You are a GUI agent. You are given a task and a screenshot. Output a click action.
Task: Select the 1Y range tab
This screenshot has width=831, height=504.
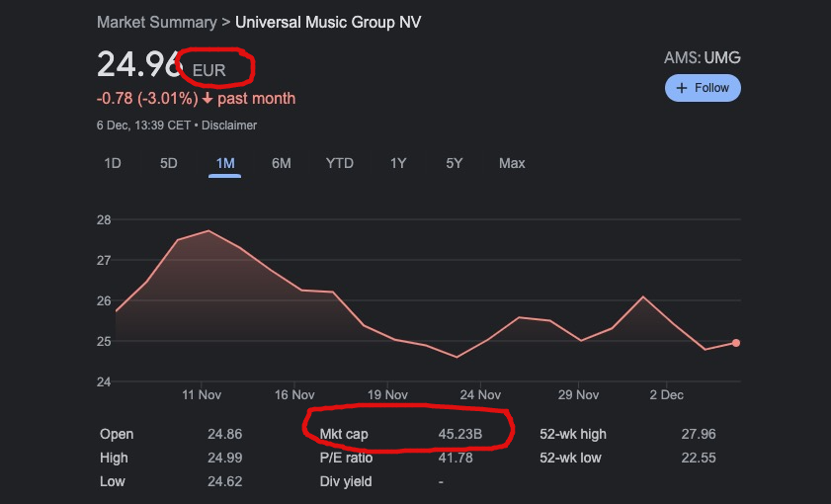point(398,163)
